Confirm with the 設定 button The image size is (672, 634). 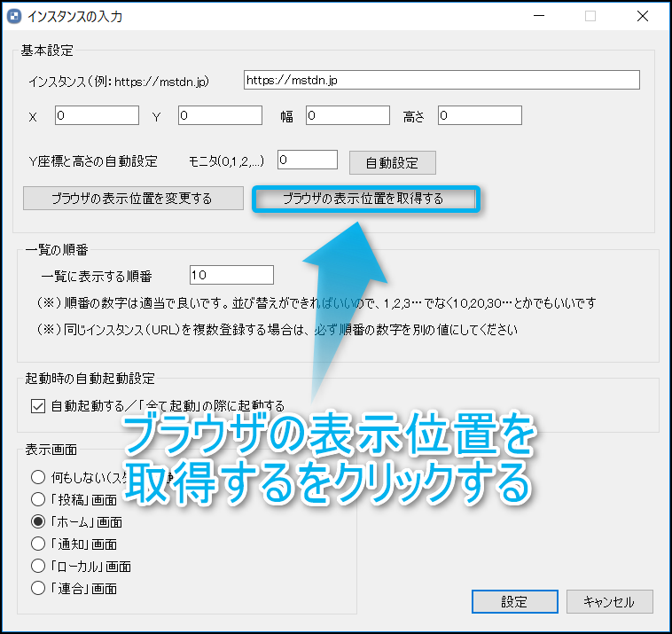click(x=514, y=601)
